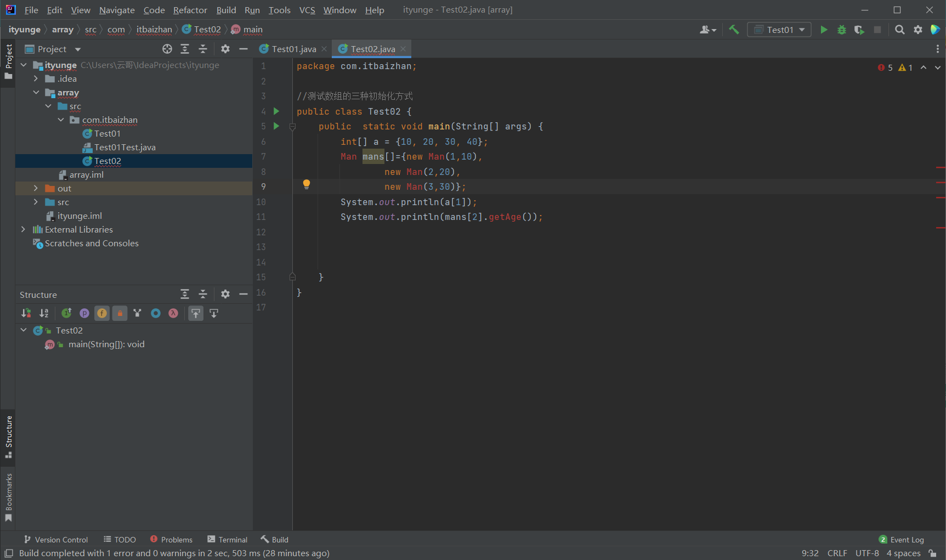The height and width of the screenshot is (560, 946).
Task: Open the Code With Me user icon dropdown
Action: pyautogui.click(x=708, y=30)
